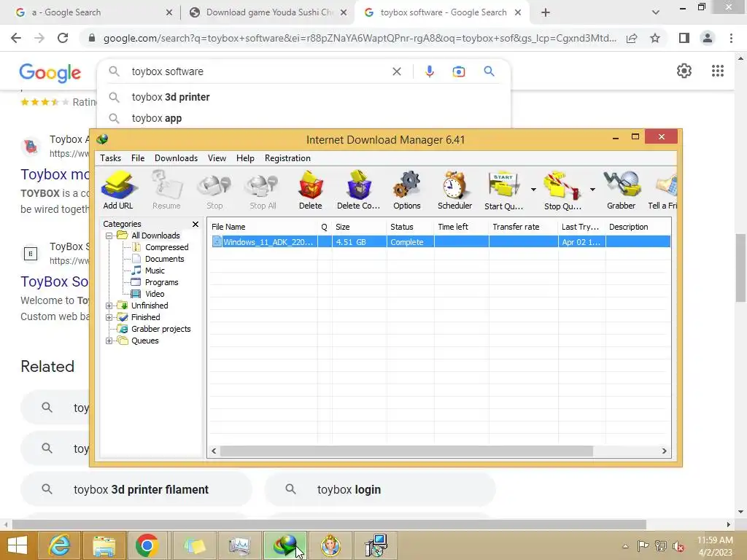The height and width of the screenshot is (560, 747).
Task: Click the Chrome back arrow
Action: click(x=16, y=38)
